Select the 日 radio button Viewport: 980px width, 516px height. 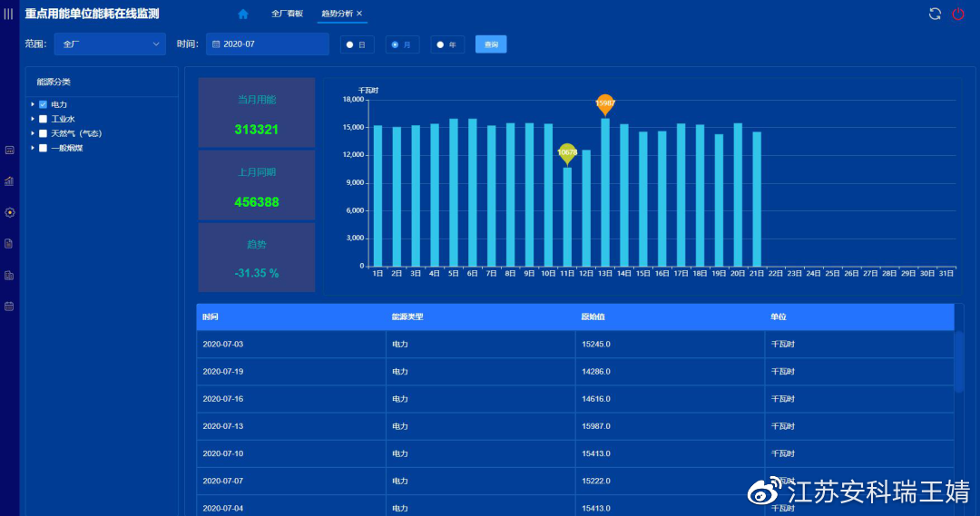pos(350,45)
